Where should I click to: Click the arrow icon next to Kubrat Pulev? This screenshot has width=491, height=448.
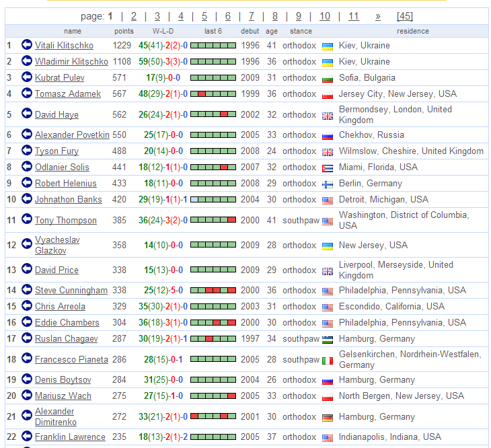pos(27,77)
